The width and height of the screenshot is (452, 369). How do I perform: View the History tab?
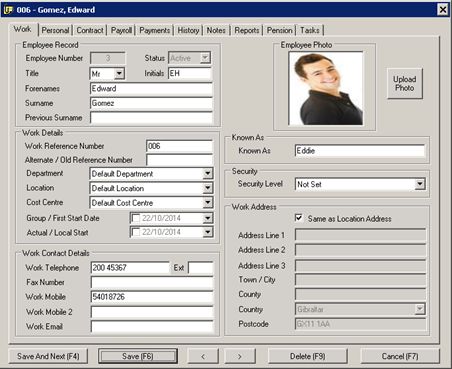coord(188,30)
